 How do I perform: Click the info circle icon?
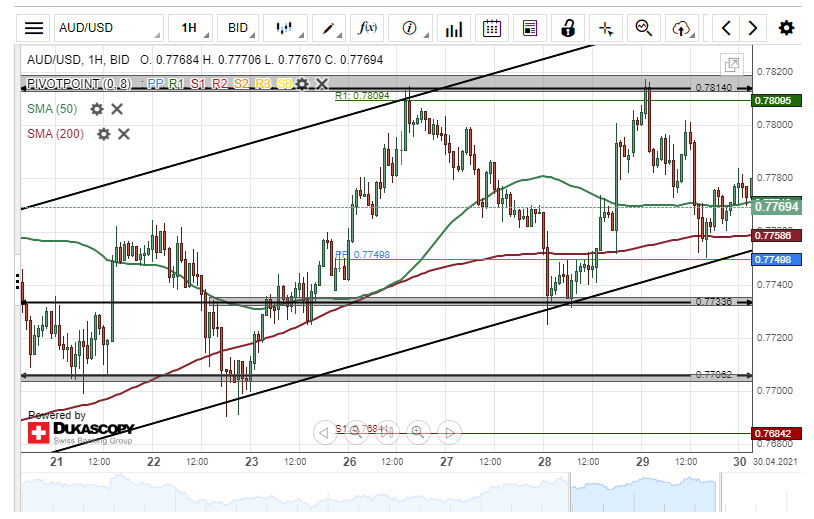click(410, 28)
